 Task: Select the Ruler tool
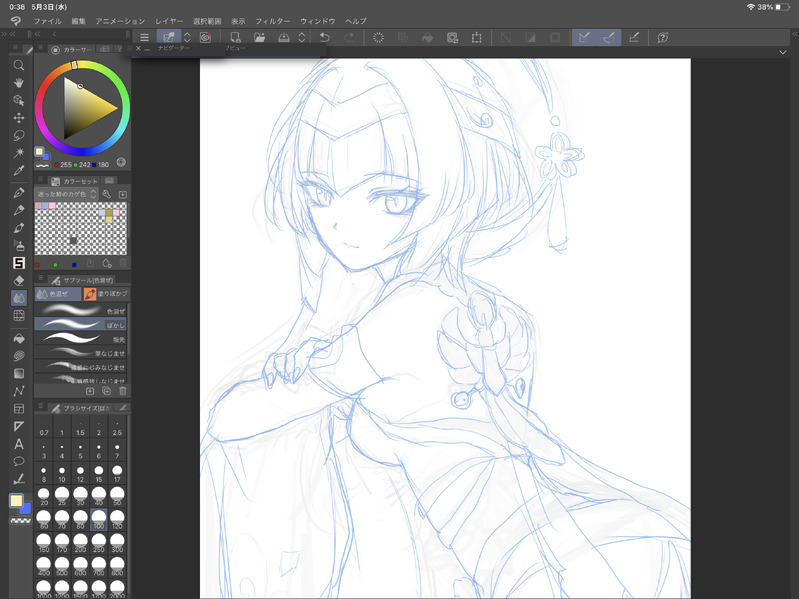tap(19, 426)
